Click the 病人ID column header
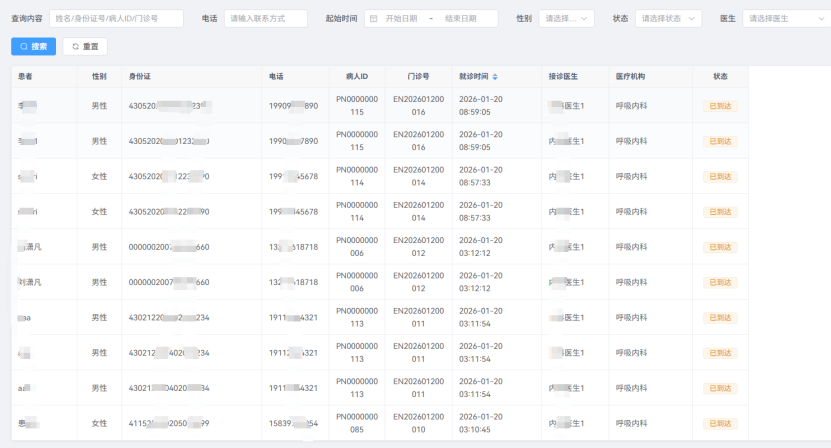Viewport: 831px width, 448px height. pyautogui.click(x=357, y=76)
